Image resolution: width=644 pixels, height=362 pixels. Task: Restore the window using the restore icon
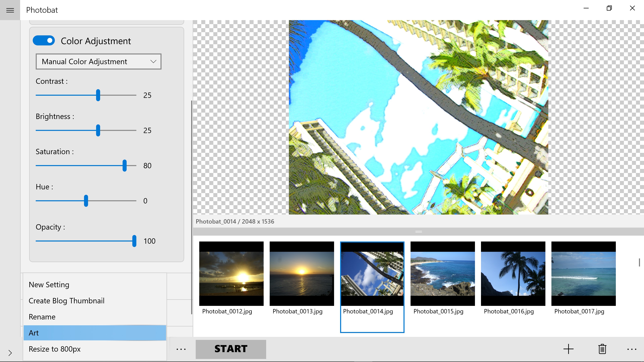609,8
